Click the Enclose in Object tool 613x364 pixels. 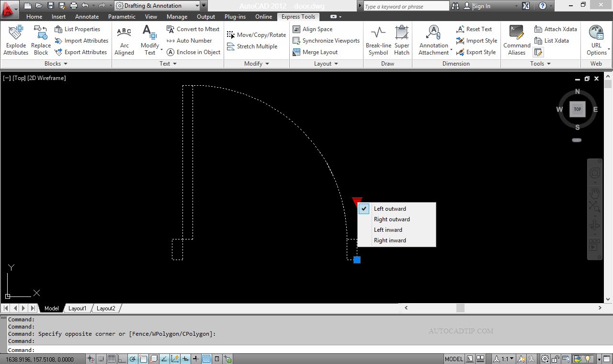click(x=193, y=52)
